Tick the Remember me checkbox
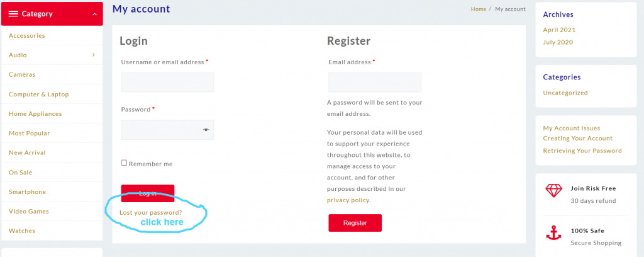Screen dimensions: 644x257 coord(124,163)
